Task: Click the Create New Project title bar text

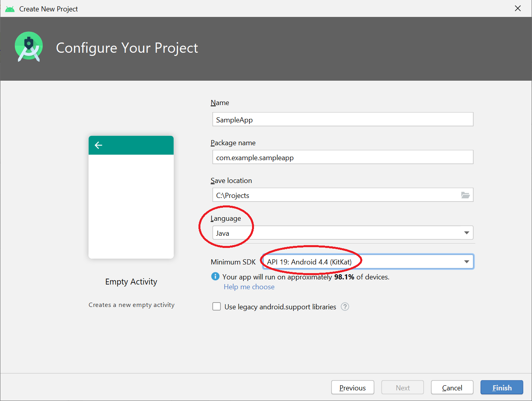Action: pyautogui.click(x=49, y=8)
